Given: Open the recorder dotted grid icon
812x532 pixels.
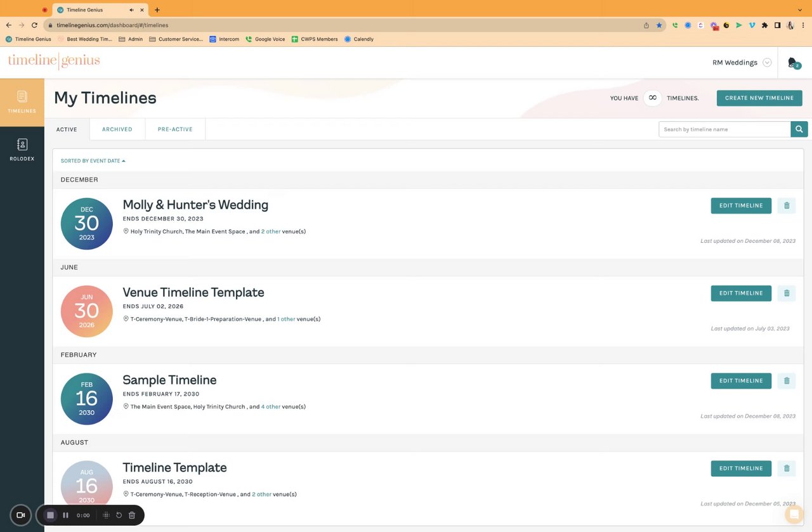Looking at the screenshot, I should point(106,515).
